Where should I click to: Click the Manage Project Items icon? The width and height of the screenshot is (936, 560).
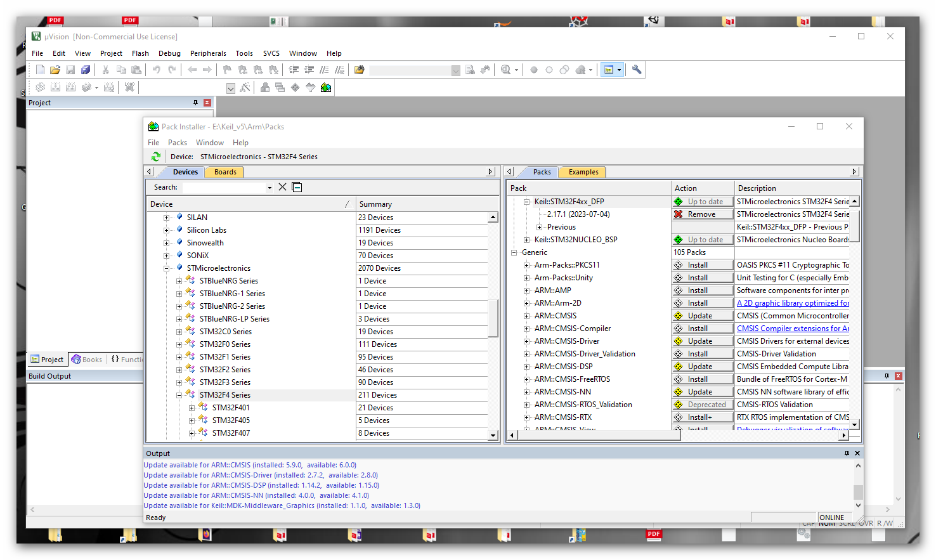tap(264, 88)
